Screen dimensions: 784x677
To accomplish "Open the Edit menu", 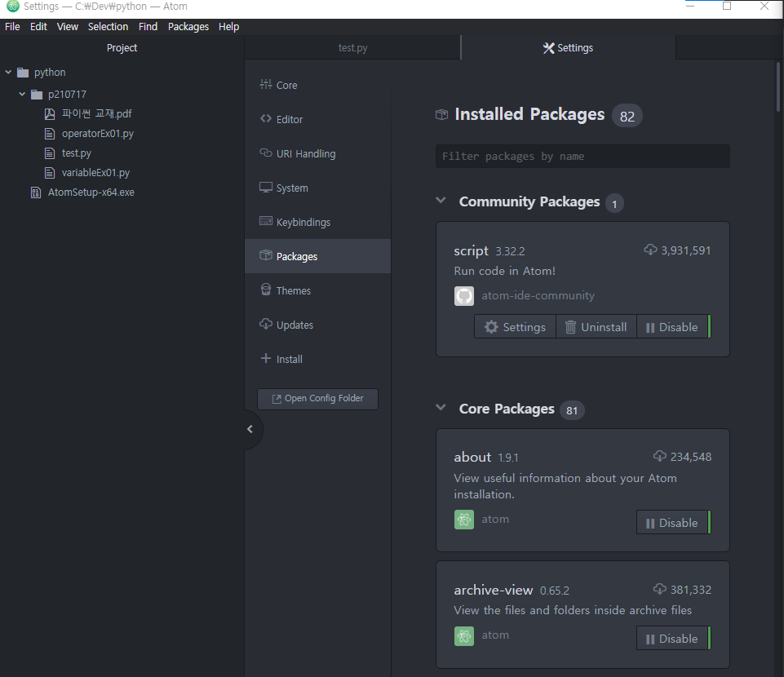I will [38, 26].
